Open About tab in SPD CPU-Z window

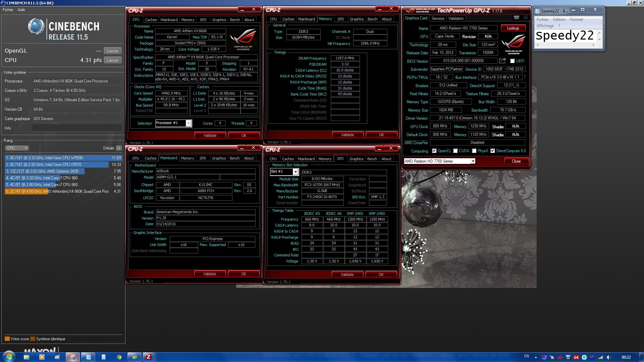point(386,159)
